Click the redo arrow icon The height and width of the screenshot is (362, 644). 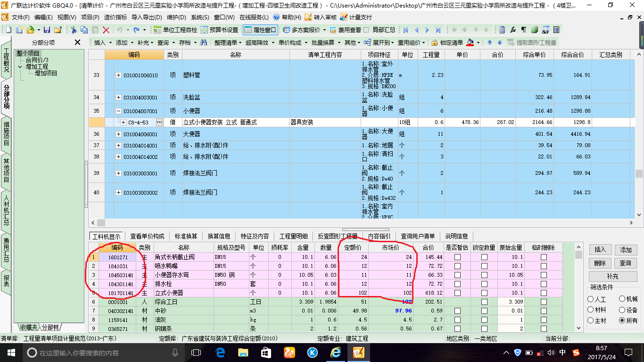click(136, 30)
